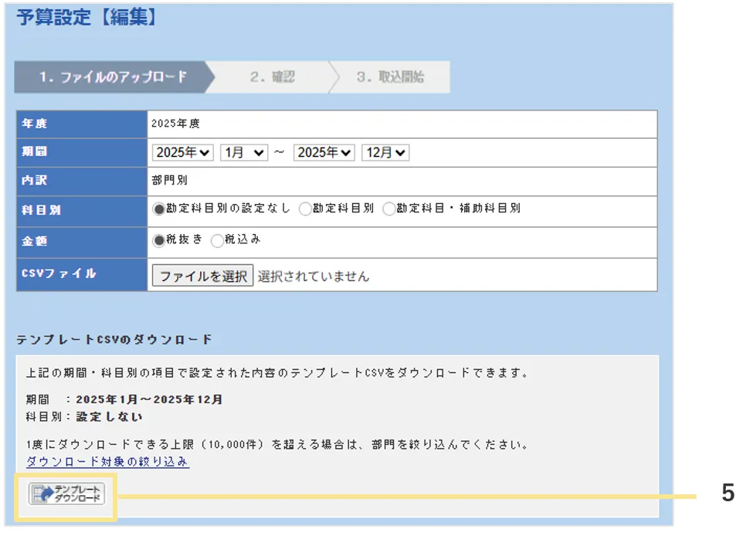The height and width of the screenshot is (536, 756).
Task: Expand the start month 1月 dropdown
Action: pyautogui.click(x=243, y=153)
